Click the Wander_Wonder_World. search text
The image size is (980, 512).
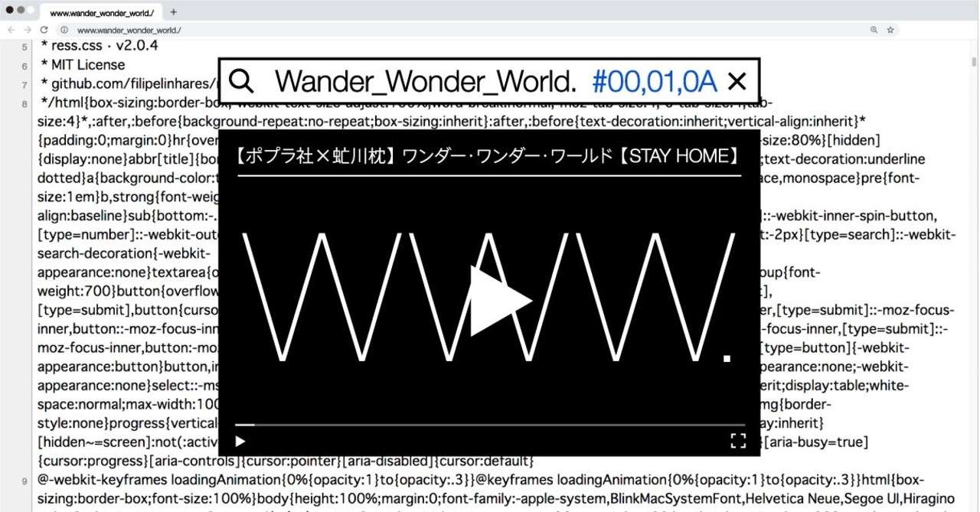click(x=425, y=80)
